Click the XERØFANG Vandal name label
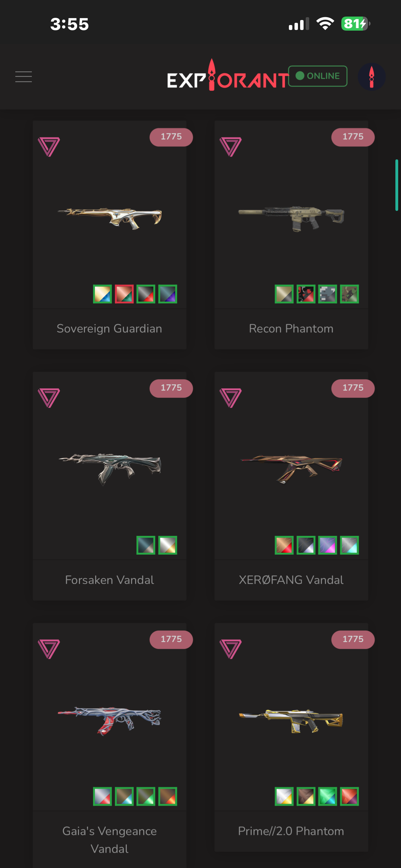 coord(291,580)
